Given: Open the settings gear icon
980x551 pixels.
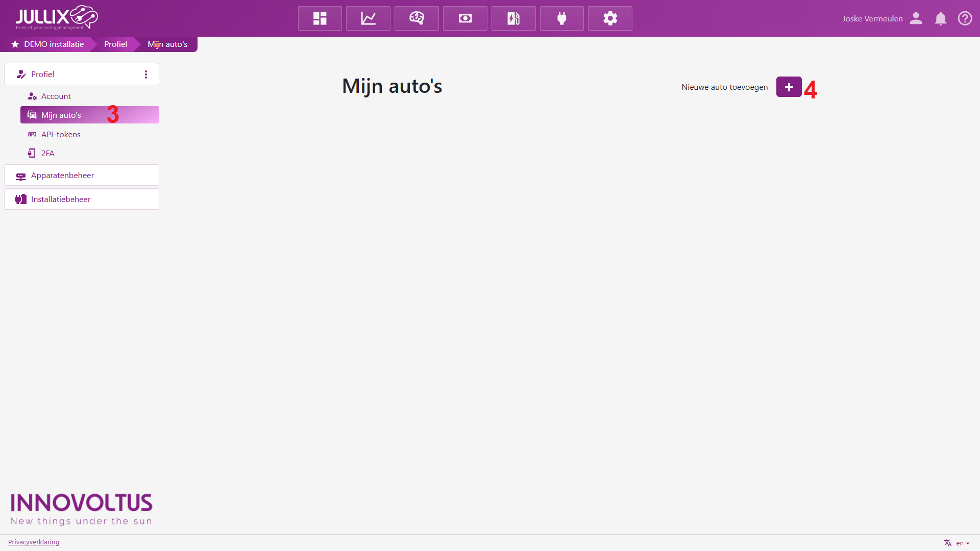Looking at the screenshot, I should pos(610,18).
